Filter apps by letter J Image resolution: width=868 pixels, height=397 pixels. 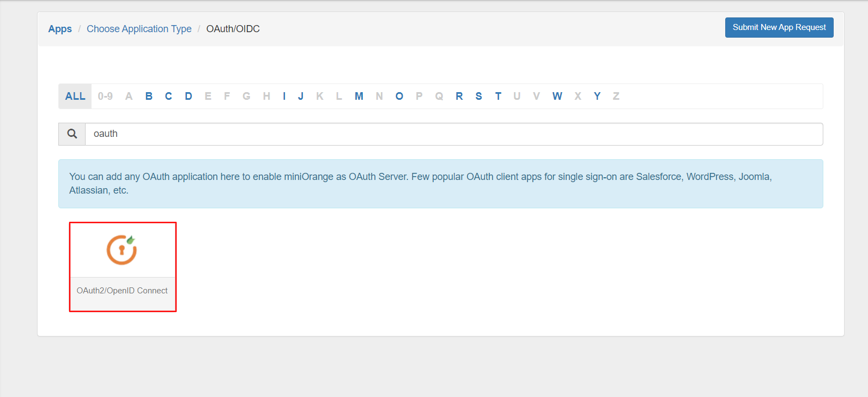point(301,97)
